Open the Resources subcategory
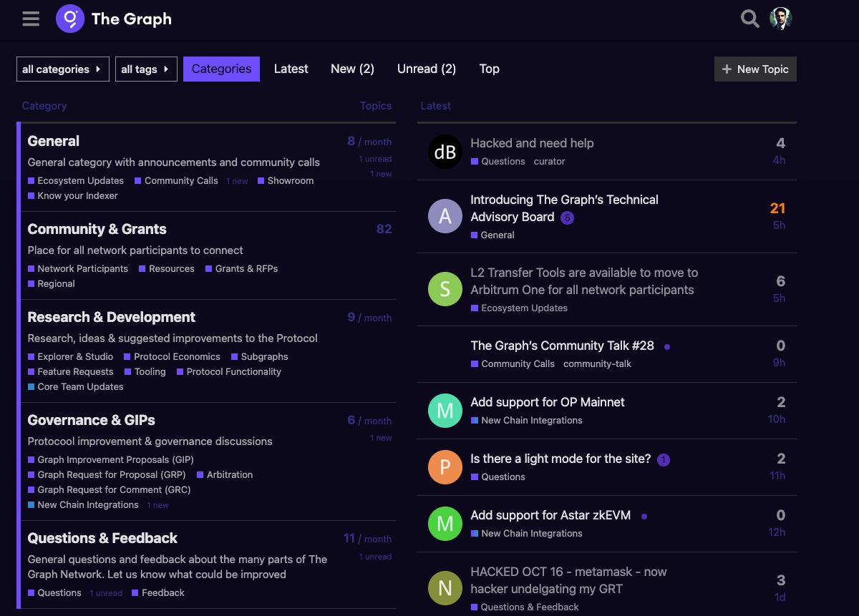The height and width of the screenshot is (616, 859). pos(167,269)
